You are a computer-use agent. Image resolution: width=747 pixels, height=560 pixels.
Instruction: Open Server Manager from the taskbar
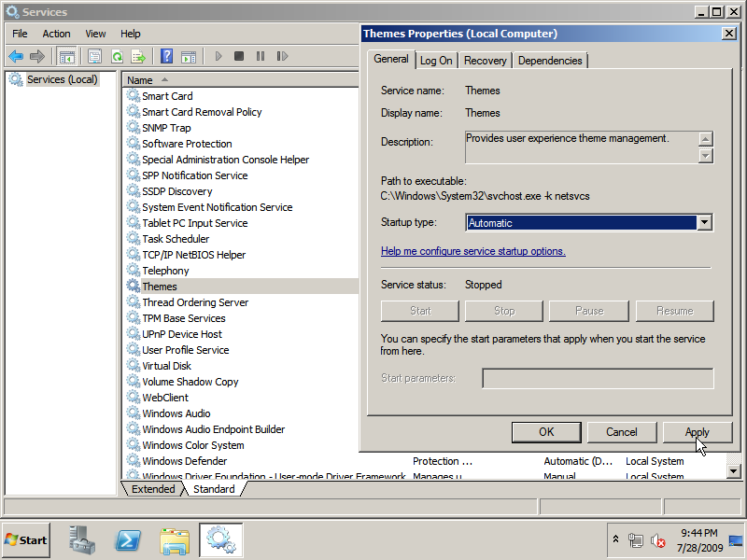point(82,540)
